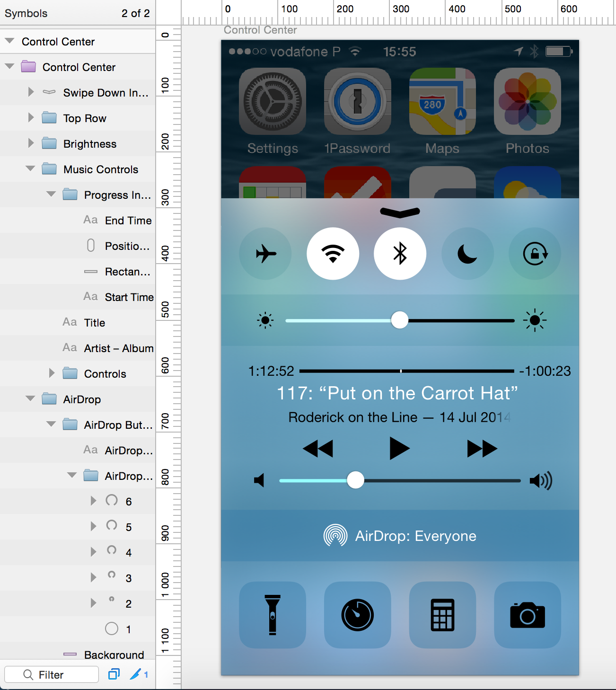Click the high brightness sun icon

pos(535,320)
